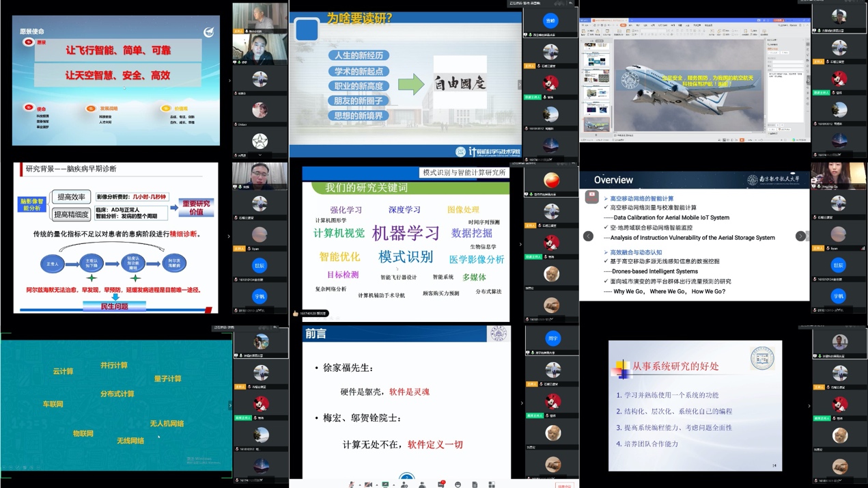This screenshot has height=488, width=868.
Task: Open the apps grid icon in the meeting toolbar
Action: (492, 485)
